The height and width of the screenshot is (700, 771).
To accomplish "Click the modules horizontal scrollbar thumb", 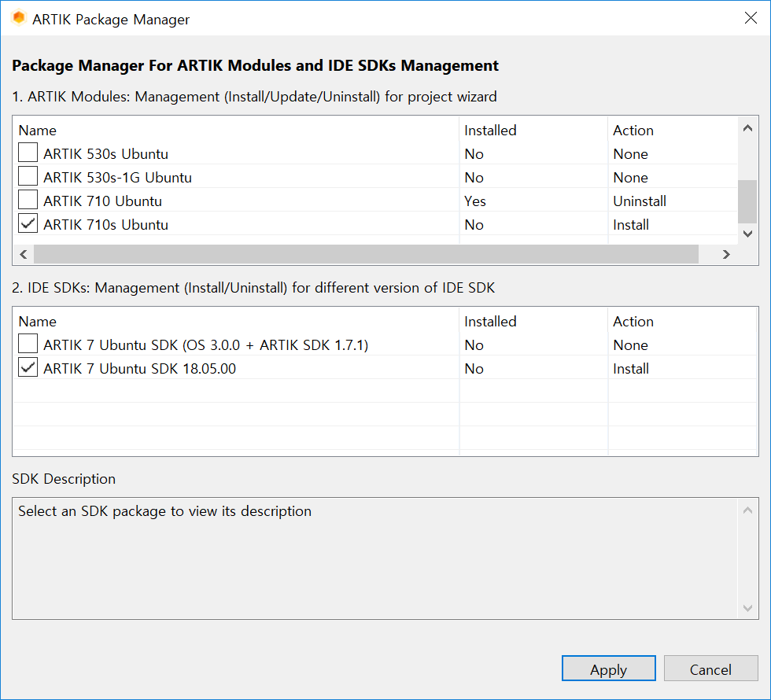I will (366, 254).
